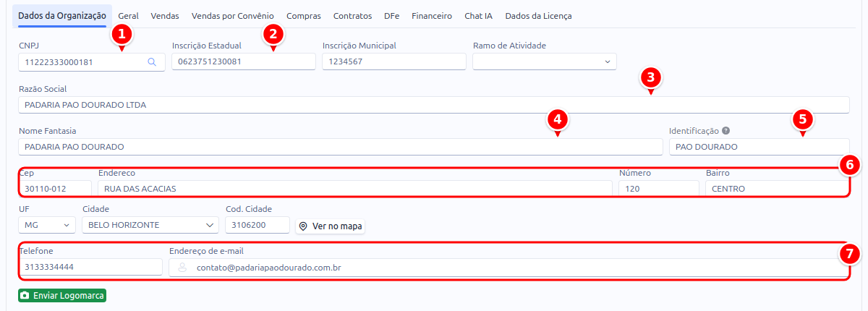Focus the Identificação field PAO DOURADO
The width and height of the screenshot is (868, 311).
coord(759,147)
